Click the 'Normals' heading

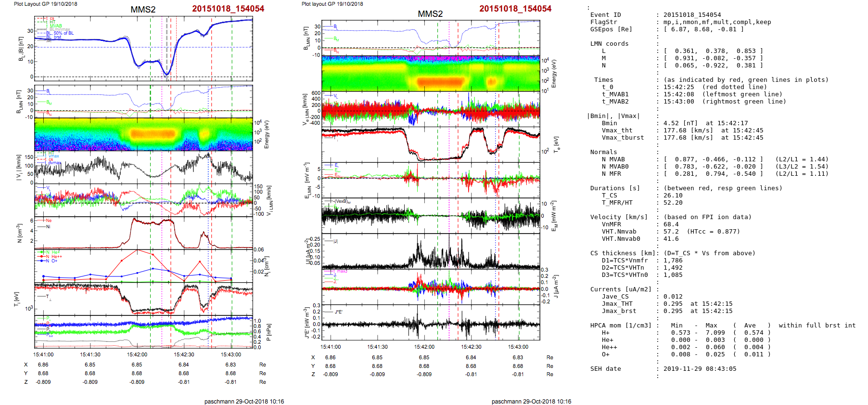[x=603, y=152]
